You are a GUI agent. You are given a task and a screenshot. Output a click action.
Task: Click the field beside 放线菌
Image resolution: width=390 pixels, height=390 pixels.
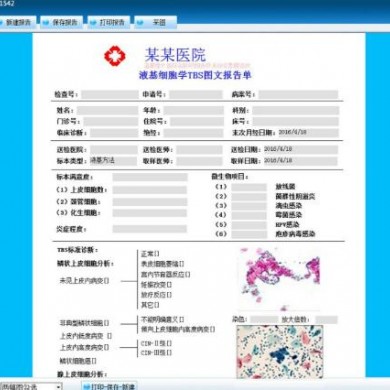[x=249, y=187]
